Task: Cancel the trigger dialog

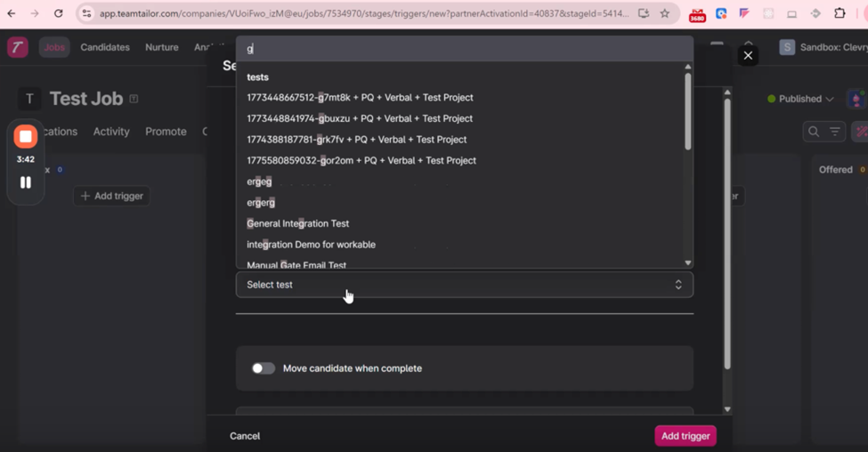Action: pos(245,436)
